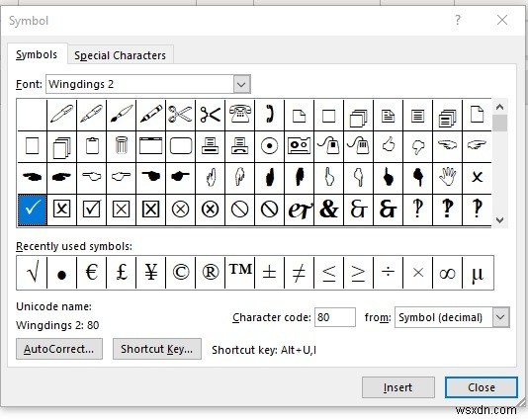Select the plus-minus recent symbol
This screenshot has height=420, width=528.
tap(269, 273)
